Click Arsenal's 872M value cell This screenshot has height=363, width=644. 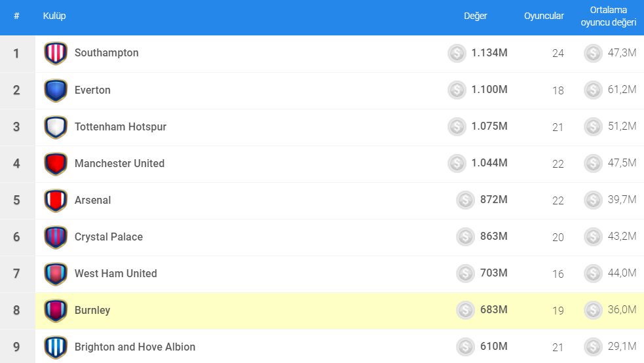click(493, 201)
